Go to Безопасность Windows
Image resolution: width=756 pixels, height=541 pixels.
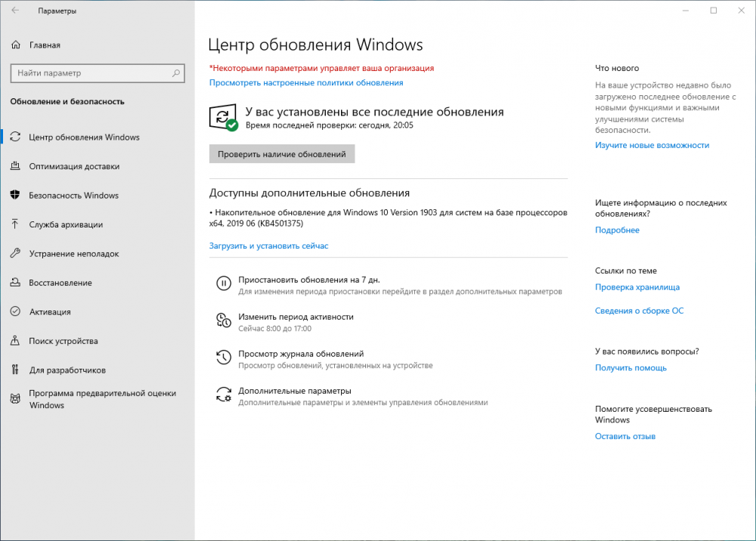74,196
